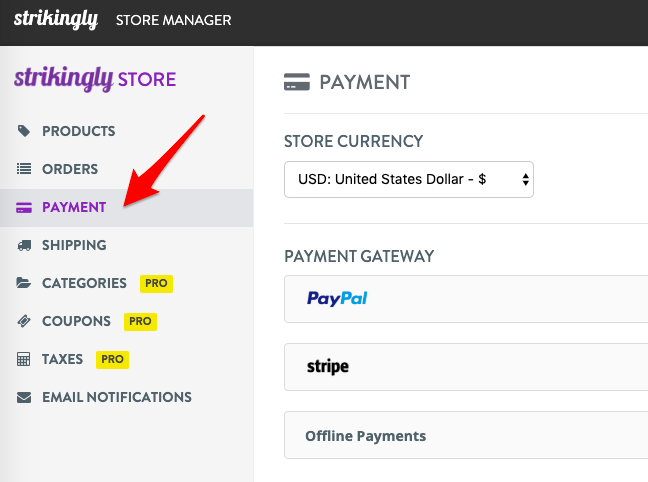Click the Payment Gateway section label
Screen dimensions: 648x482
[359, 256]
